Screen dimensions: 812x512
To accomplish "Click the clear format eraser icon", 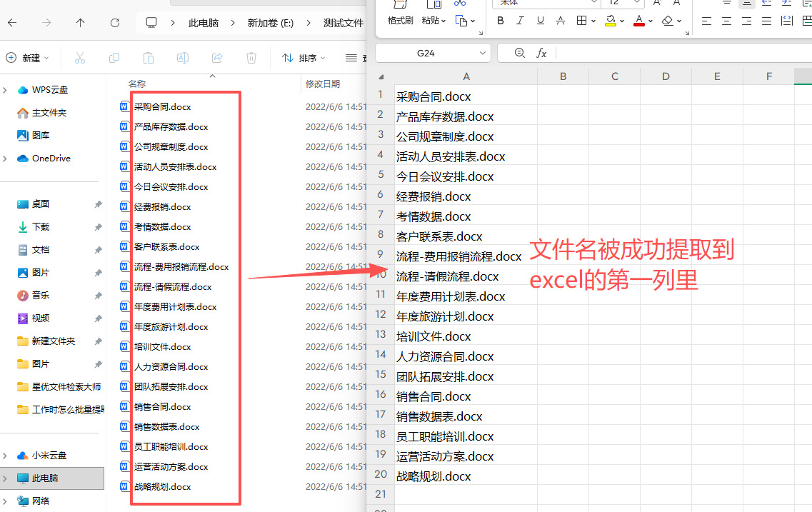I will click(668, 21).
